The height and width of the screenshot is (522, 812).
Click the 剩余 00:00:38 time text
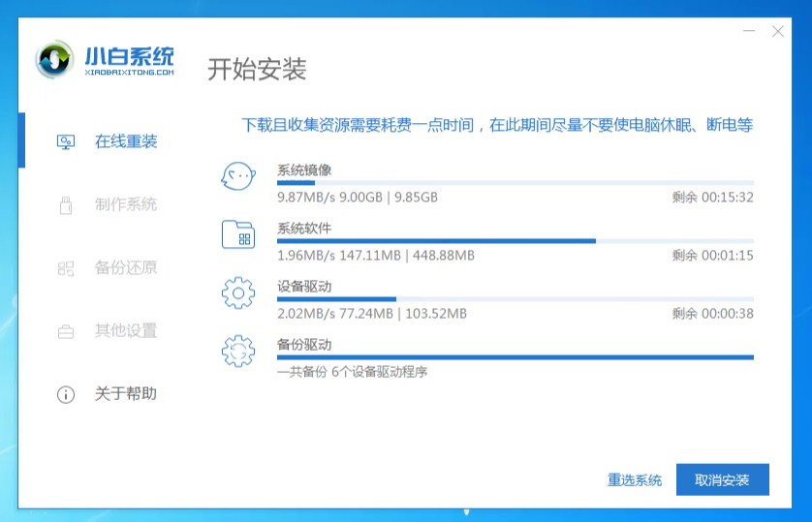(712, 314)
